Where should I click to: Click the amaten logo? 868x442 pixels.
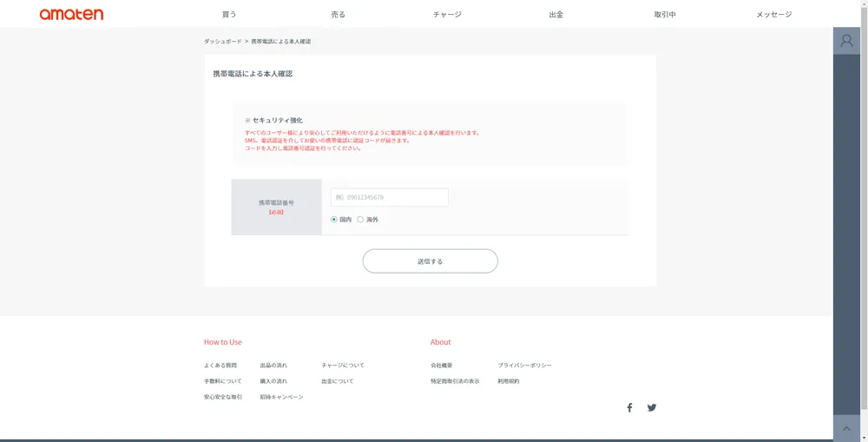[71, 15]
